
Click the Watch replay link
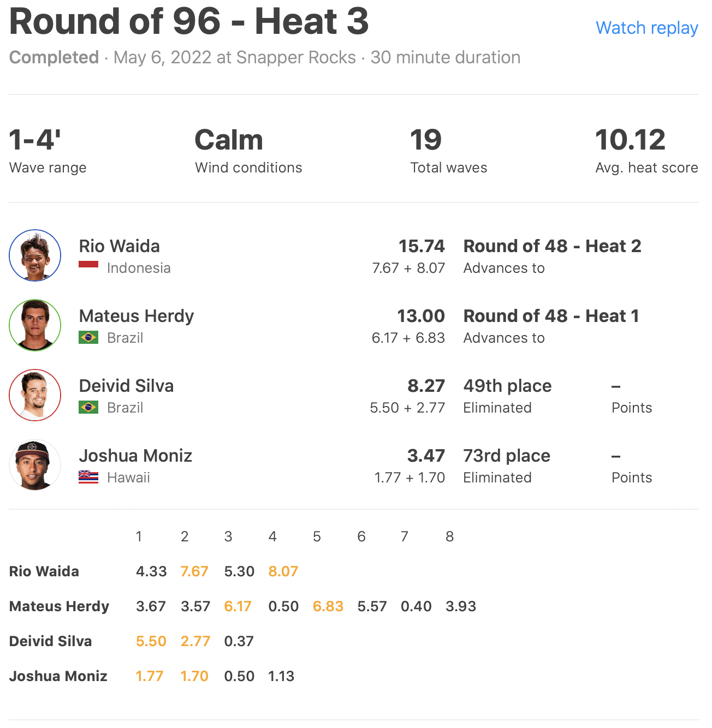pos(646,28)
